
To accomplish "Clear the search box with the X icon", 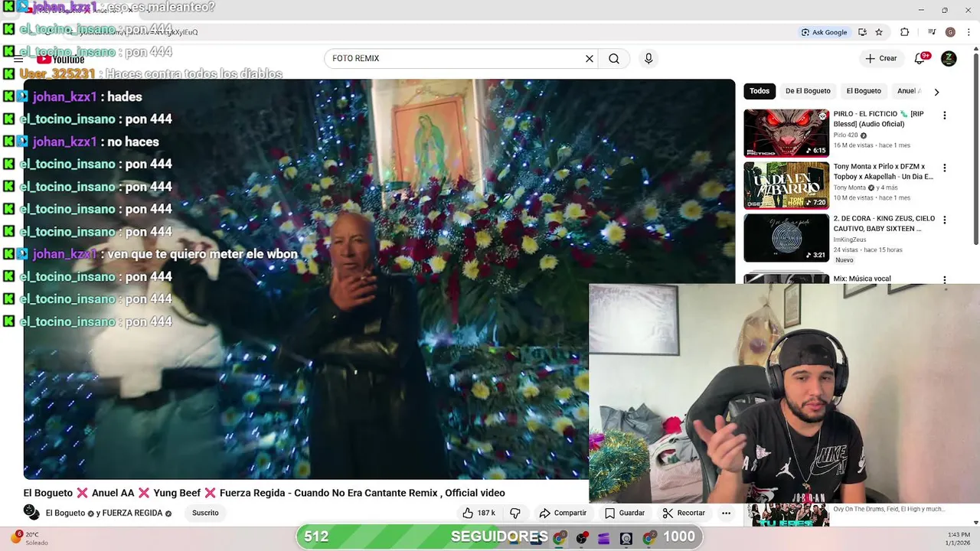I will coord(590,58).
